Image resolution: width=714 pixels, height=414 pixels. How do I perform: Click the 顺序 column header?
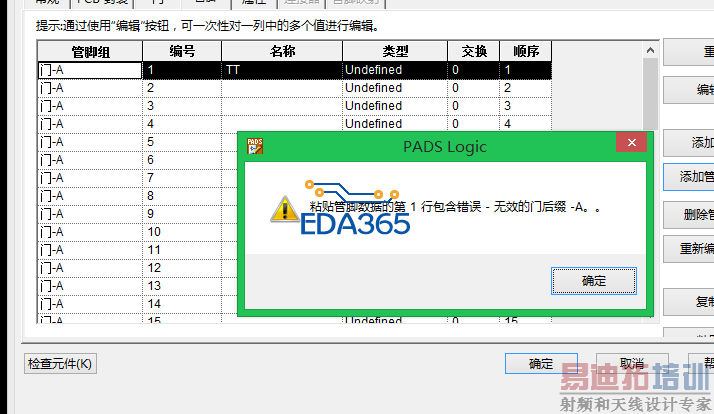[525, 51]
